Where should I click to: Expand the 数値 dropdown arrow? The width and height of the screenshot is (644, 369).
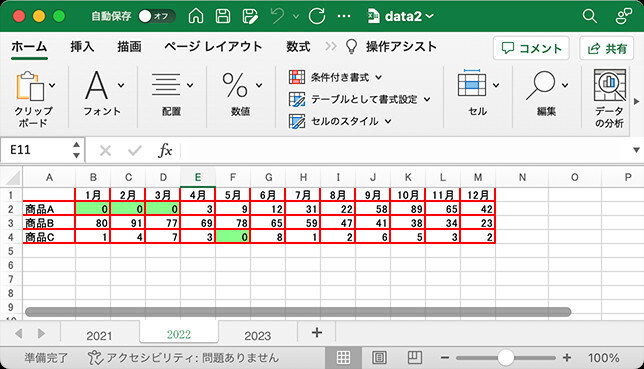[x=259, y=85]
